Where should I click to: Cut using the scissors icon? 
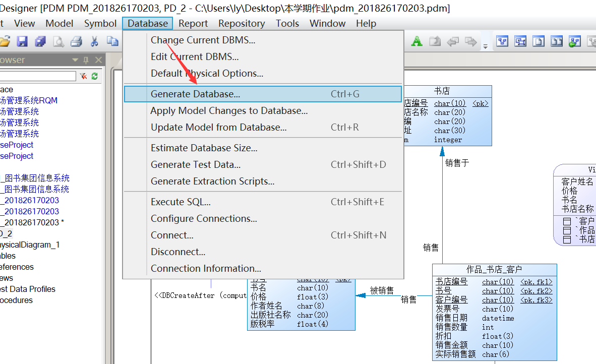[94, 41]
